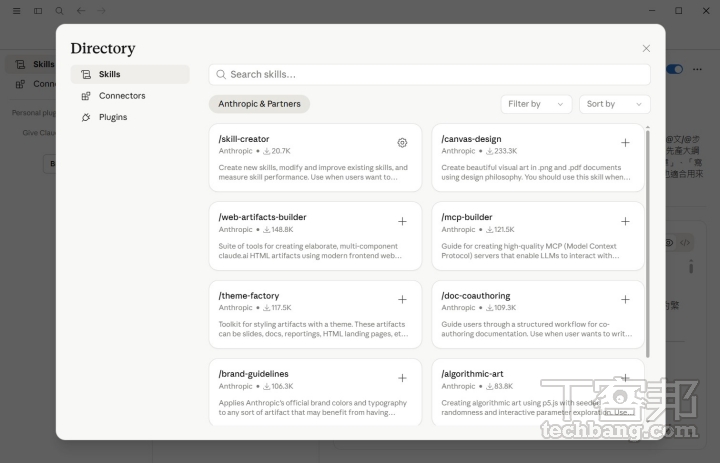Close the Directory dialog
Viewport: 720px width, 463px height.
pos(646,48)
